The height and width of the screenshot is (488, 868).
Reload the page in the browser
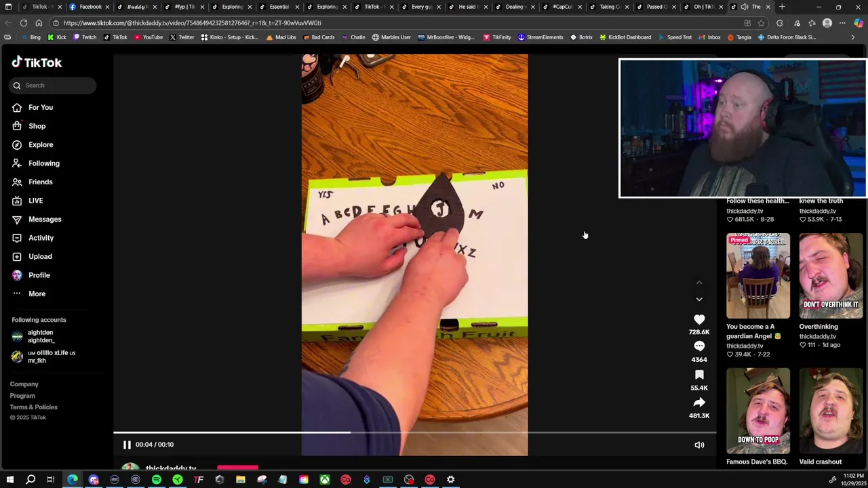24,23
